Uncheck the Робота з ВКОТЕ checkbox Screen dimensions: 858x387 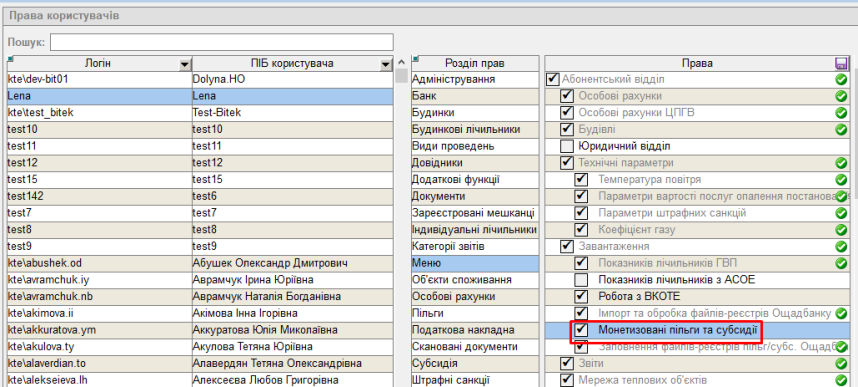point(581,297)
